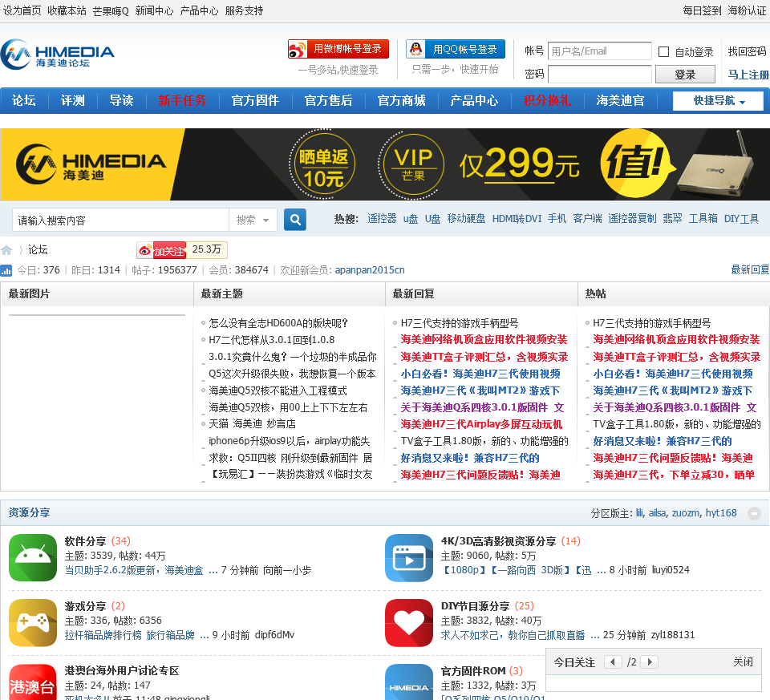
Task: Open the 官方固件ROM HIMEDIA icon
Action: pos(409,682)
